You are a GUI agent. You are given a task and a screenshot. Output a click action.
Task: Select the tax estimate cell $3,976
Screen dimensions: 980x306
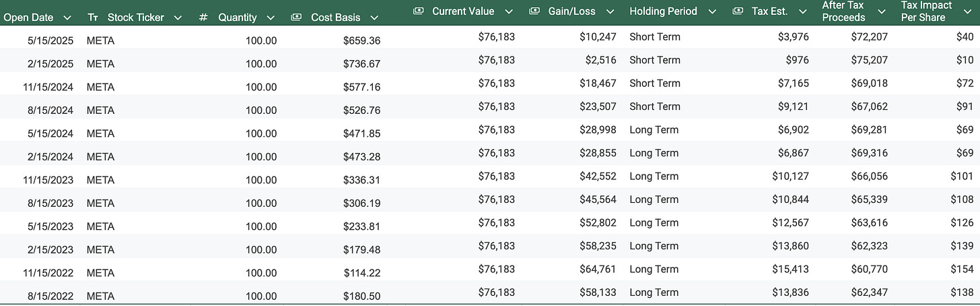[x=793, y=36]
